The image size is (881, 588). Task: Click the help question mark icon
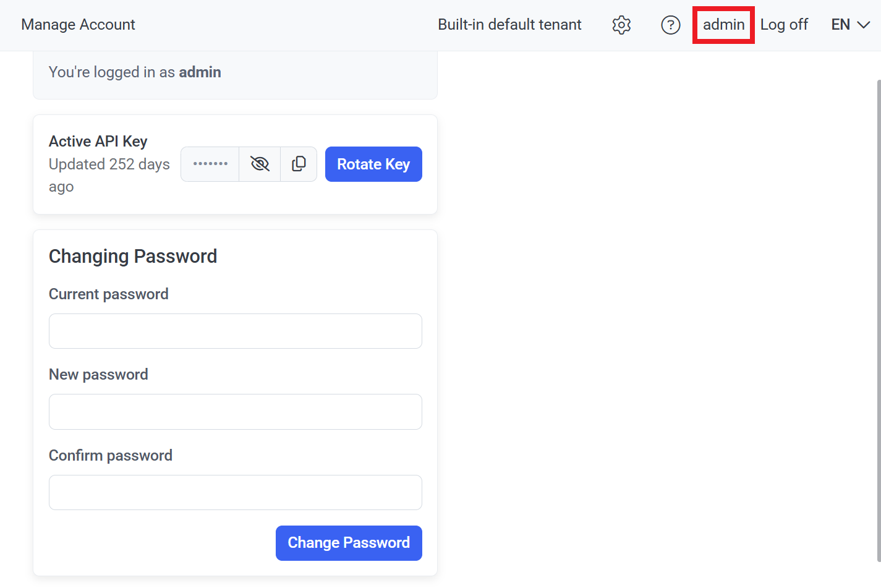click(671, 25)
